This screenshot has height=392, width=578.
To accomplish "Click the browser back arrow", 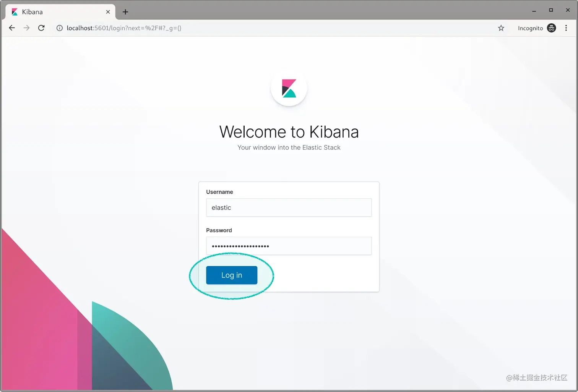I will (x=12, y=28).
